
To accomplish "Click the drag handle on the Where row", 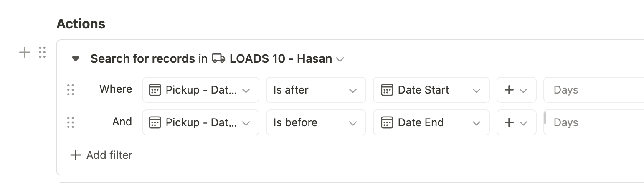I will (71, 90).
